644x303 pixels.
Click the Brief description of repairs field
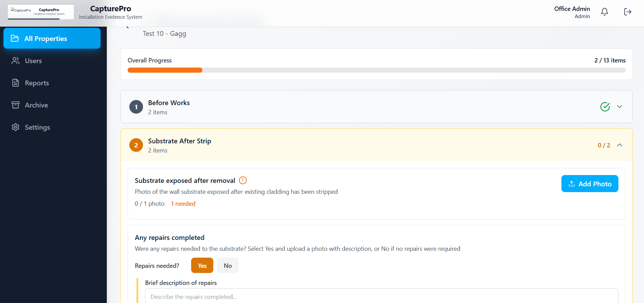(381, 297)
